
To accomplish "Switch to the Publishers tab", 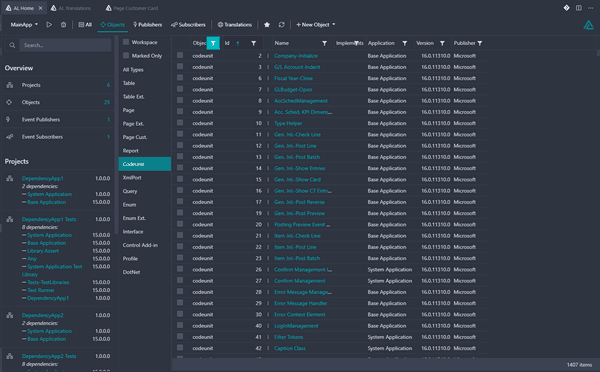I will (148, 24).
